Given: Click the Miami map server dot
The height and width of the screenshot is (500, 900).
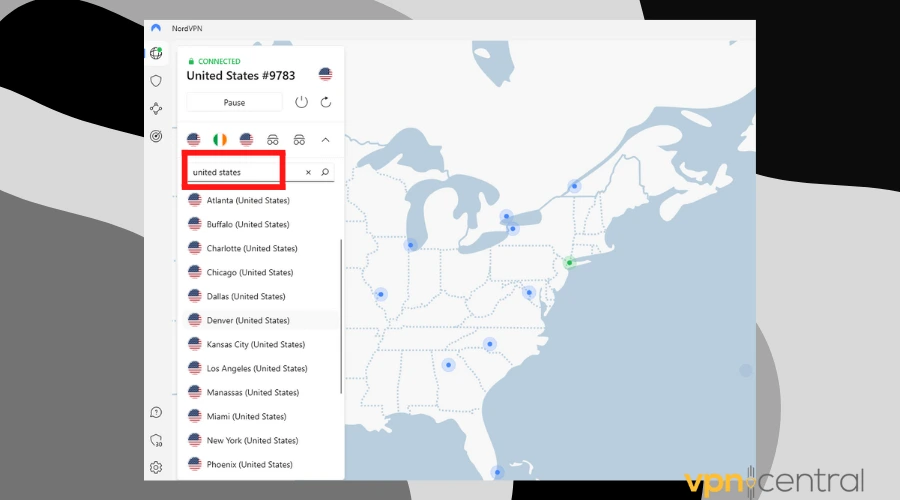Looking at the screenshot, I should 497,472.
